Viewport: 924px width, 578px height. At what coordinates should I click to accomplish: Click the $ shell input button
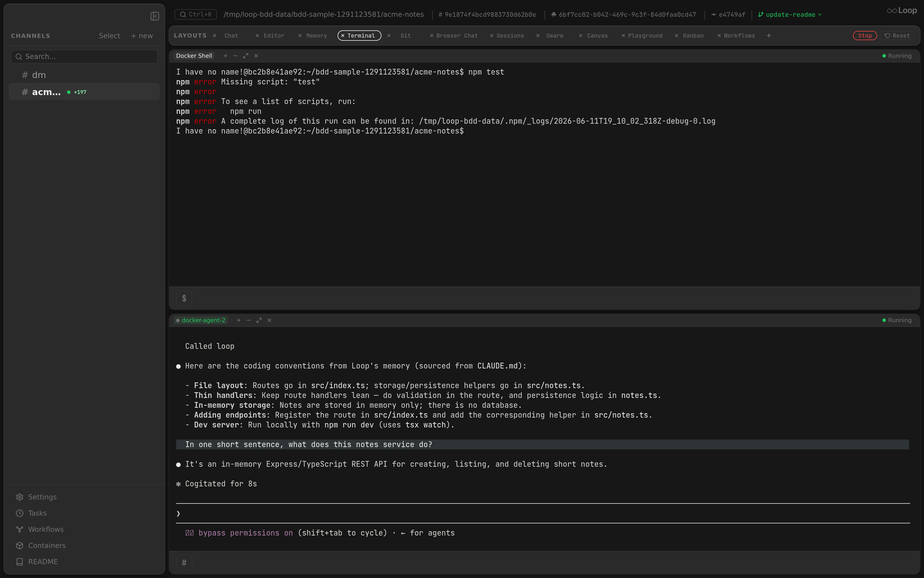(x=184, y=298)
